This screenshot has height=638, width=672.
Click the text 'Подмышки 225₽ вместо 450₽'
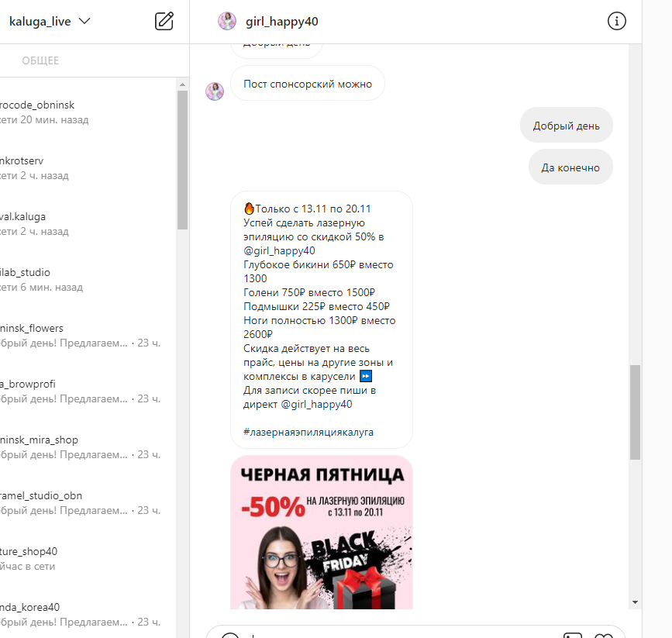(x=316, y=306)
